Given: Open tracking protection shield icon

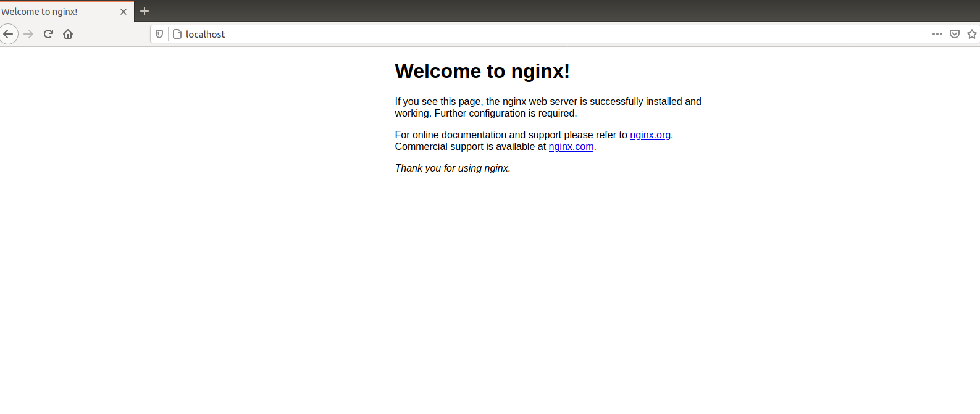Looking at the screenshot, I should [159, 34].
